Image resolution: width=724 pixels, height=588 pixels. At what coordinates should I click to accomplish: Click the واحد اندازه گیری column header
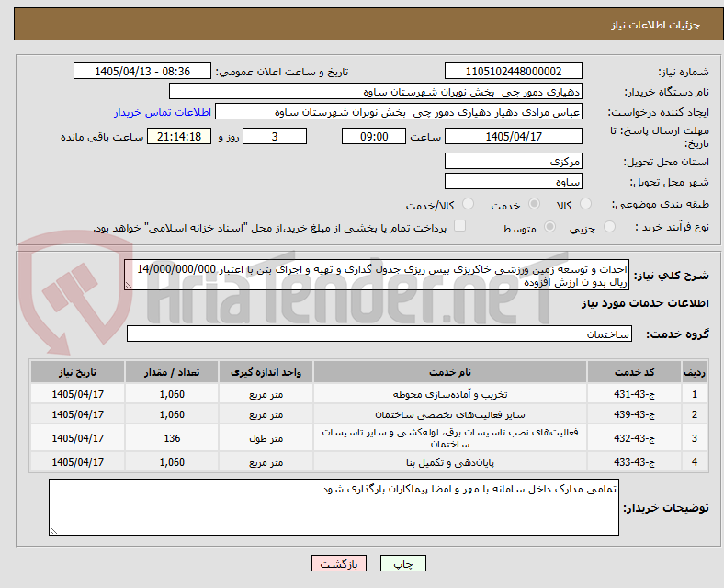tap(266, 372)
